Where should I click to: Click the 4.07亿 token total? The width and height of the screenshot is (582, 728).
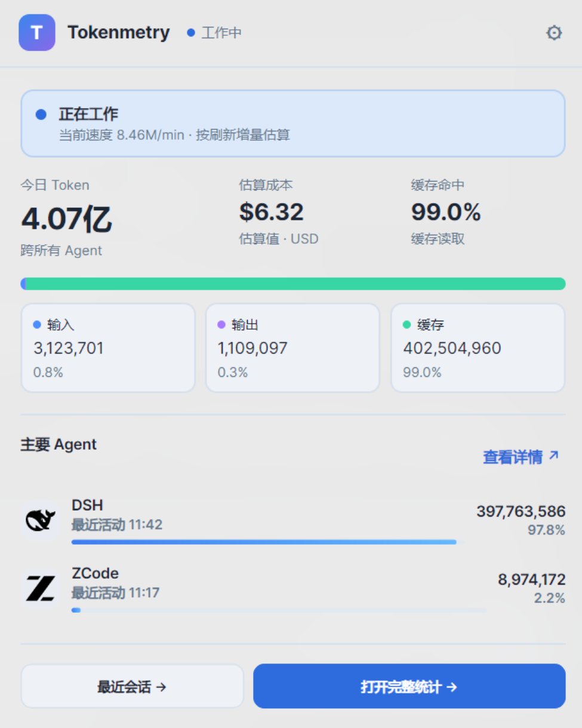(66, 219)
